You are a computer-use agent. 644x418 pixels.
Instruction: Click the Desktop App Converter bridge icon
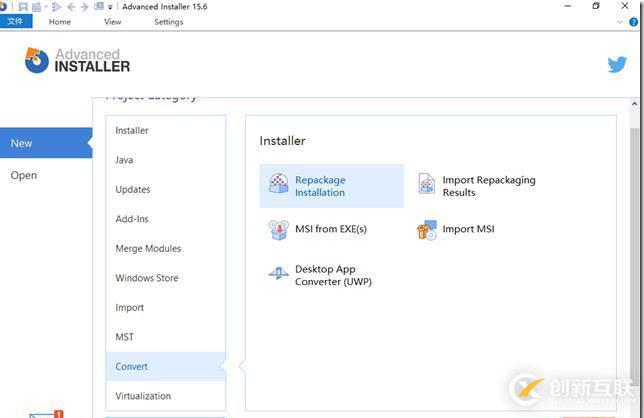pyautogui.click(x=278, y=273)
